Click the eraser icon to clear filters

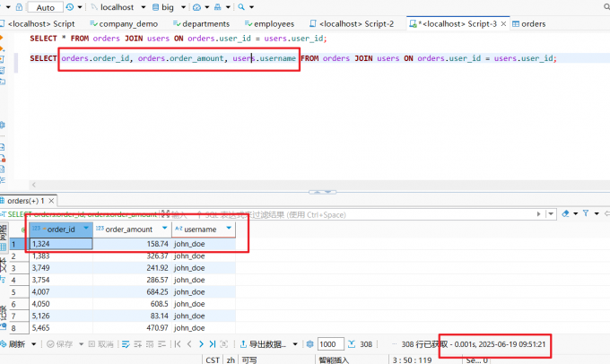tap(566, 213)
